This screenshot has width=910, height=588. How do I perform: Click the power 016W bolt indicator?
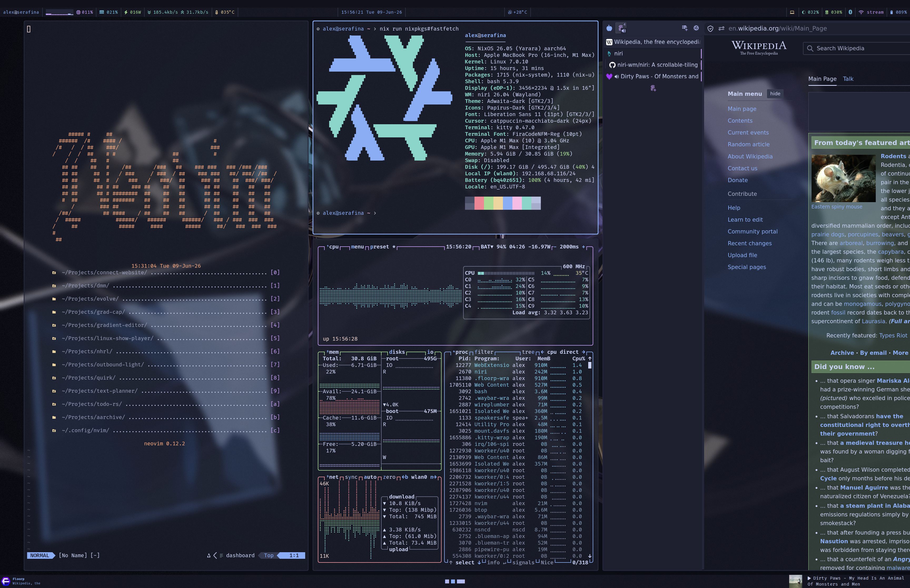[x=132, y=12]
